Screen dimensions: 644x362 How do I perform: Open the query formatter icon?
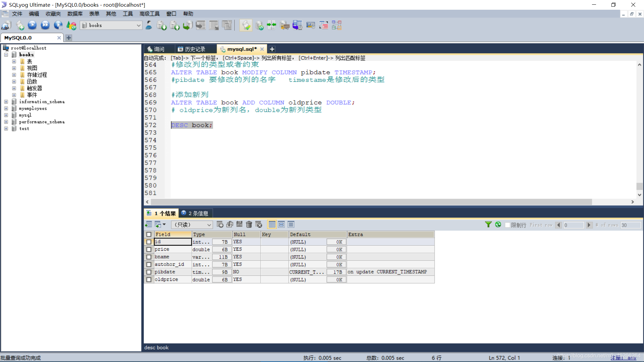coord(246,25)
